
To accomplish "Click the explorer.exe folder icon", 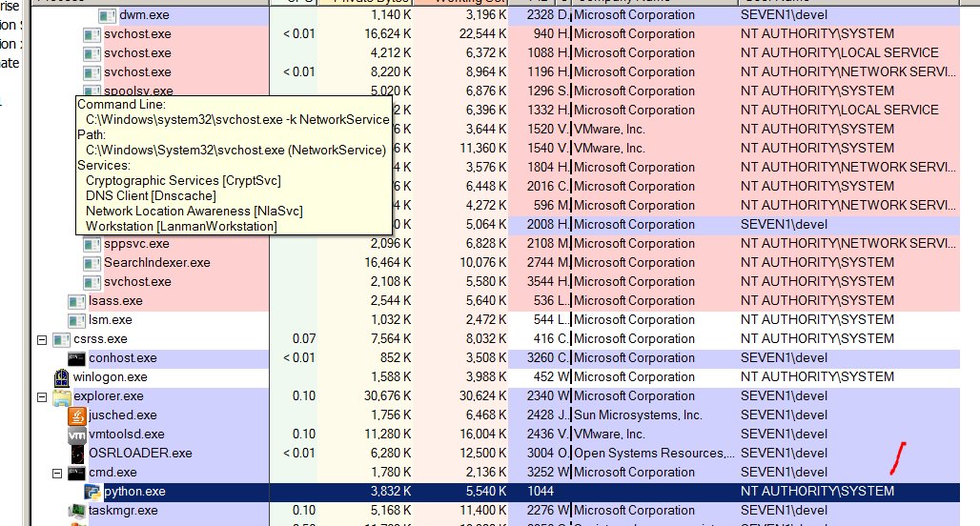I will click(62, 396).
